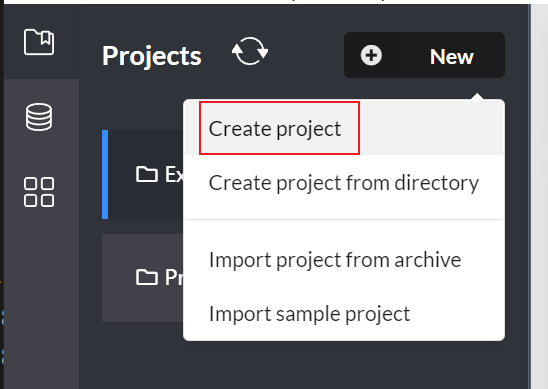
Task: Click the menu separator line
Action: [x=344, y=220]
